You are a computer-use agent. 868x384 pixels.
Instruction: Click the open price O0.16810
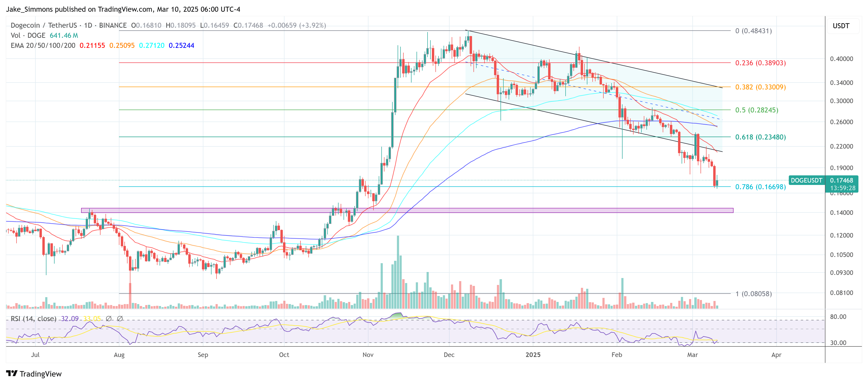146,26
